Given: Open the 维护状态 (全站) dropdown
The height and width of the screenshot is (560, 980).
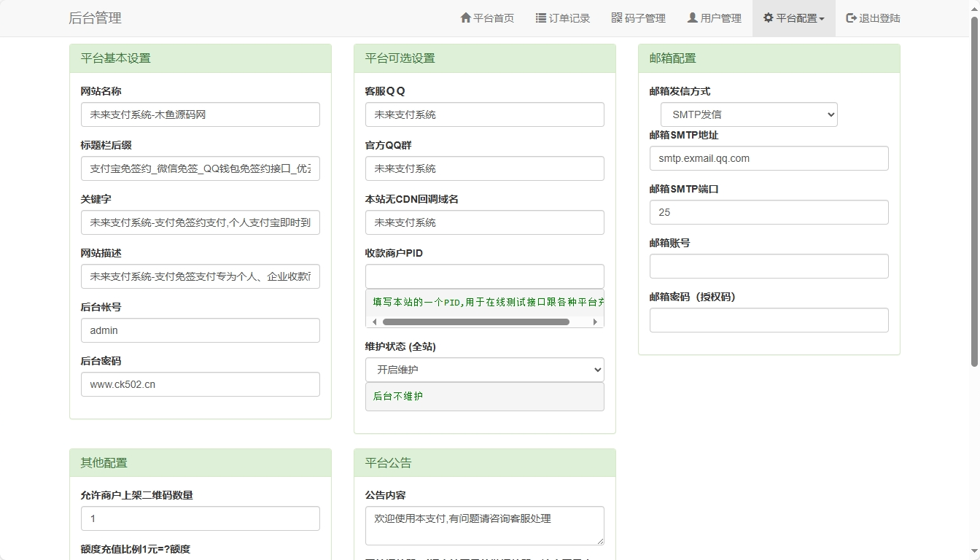Looking at the screenshot, I should 485,370.
